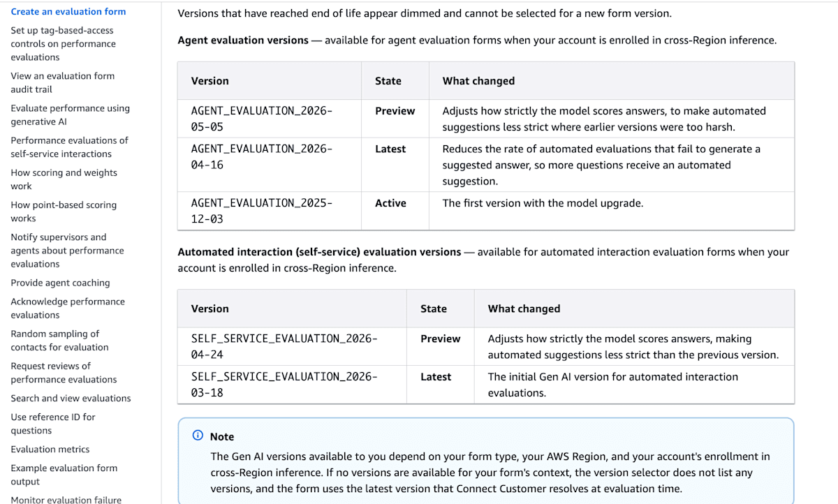Image resolution: width=838 pixels, height=504 pixels.
Task: Click the Version column header in agent table
Action: tap(269, 81)
